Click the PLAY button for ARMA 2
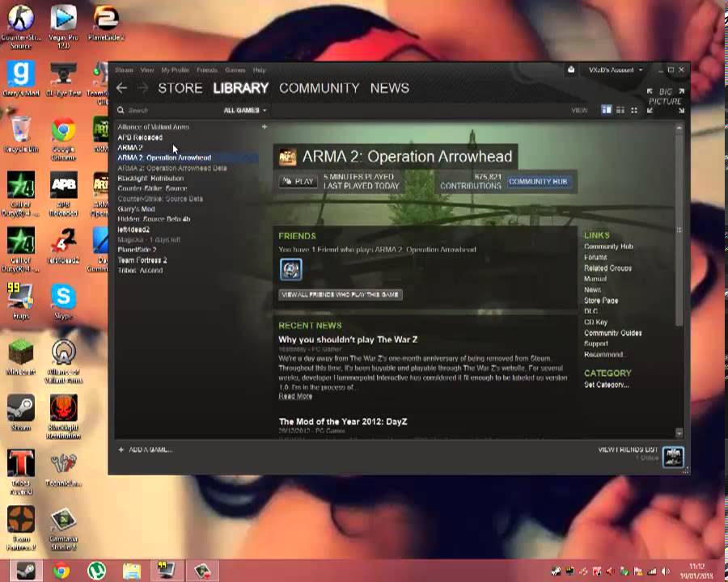Screen dimensions: 728x582 (x=298, y=181)
